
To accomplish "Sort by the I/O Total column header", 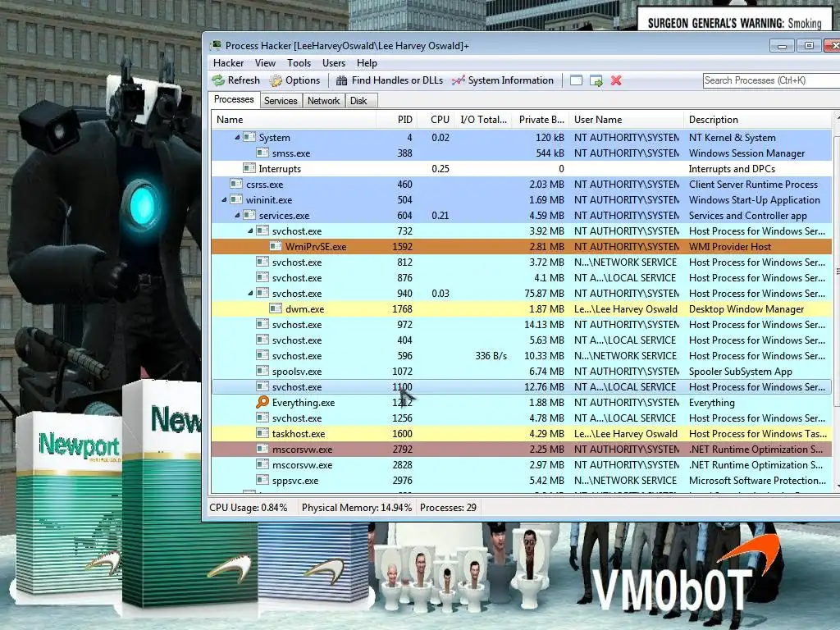I will click(x=484, y=120).
